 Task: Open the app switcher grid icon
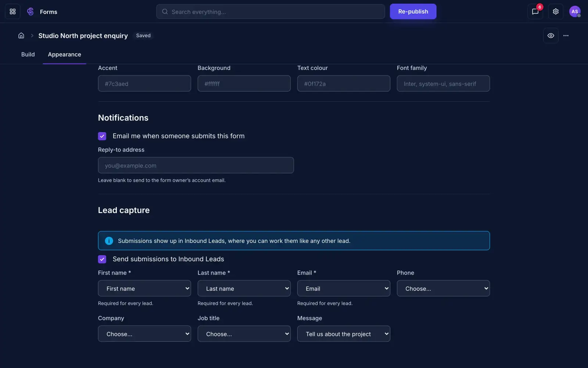point(12,12)
